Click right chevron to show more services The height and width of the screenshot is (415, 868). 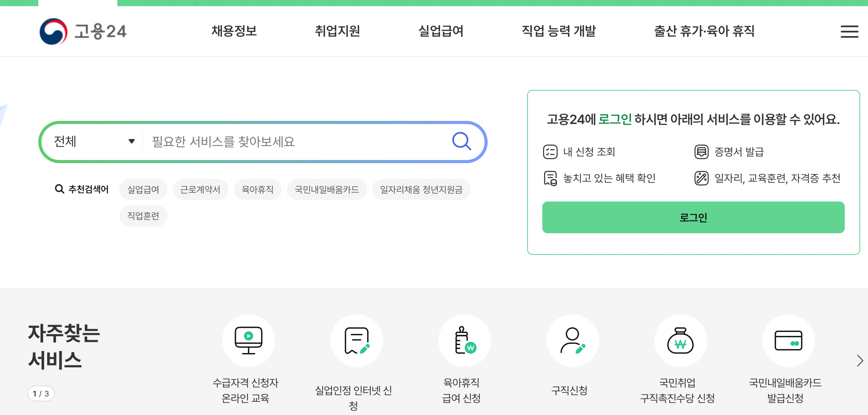tap(860, 361)
